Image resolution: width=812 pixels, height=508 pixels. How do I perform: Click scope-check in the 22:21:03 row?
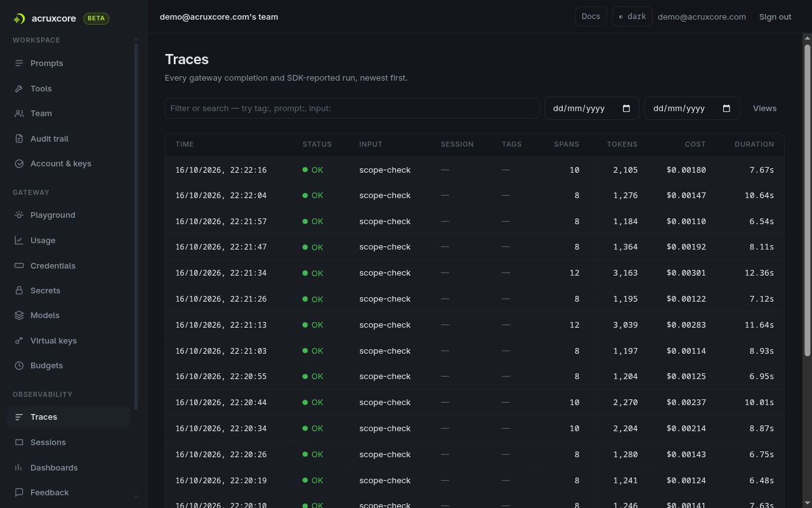click(385, 351)
